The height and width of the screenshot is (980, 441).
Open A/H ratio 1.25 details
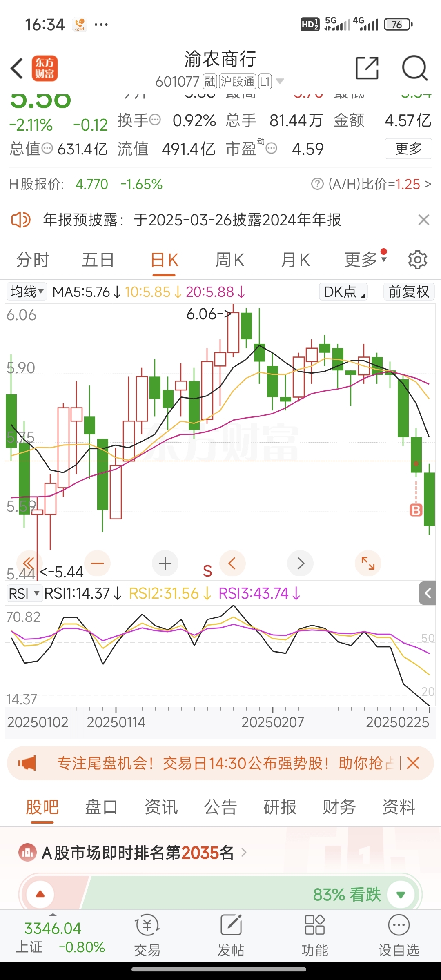(381, 184)
